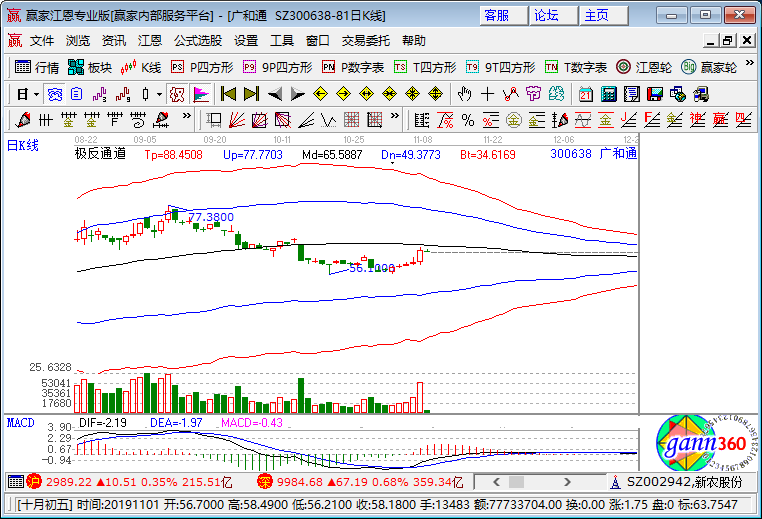Open the P数字表 tool
Image resolution: width=762 pixels, height=519 pixels.
pos(353,67)
